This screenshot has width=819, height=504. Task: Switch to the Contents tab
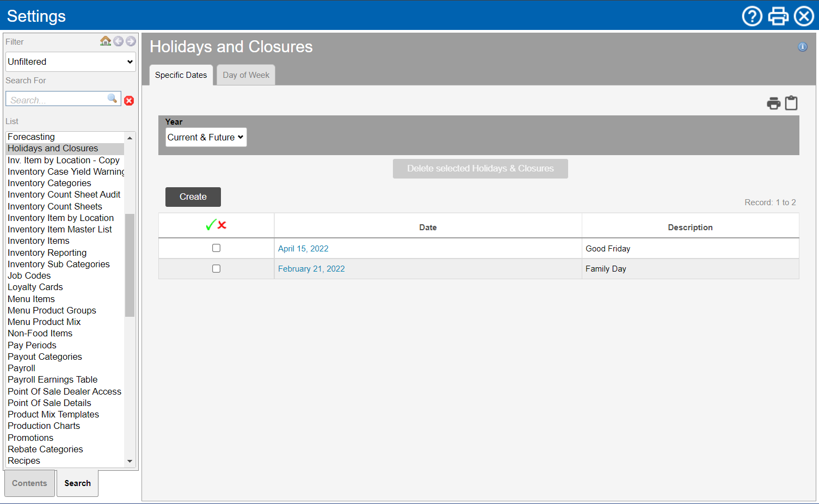pos(29,483)
